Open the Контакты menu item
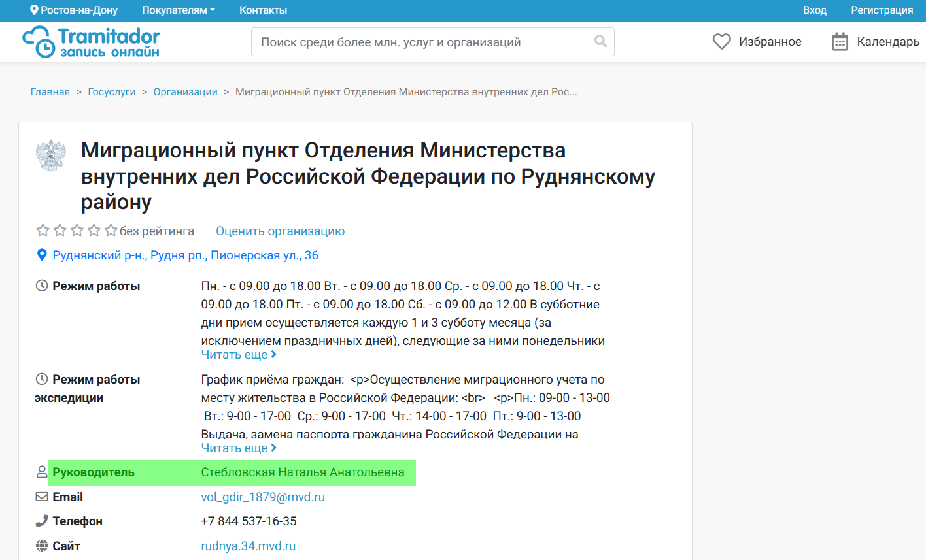The height and width of the screenshot is (560, 926). 264,10
